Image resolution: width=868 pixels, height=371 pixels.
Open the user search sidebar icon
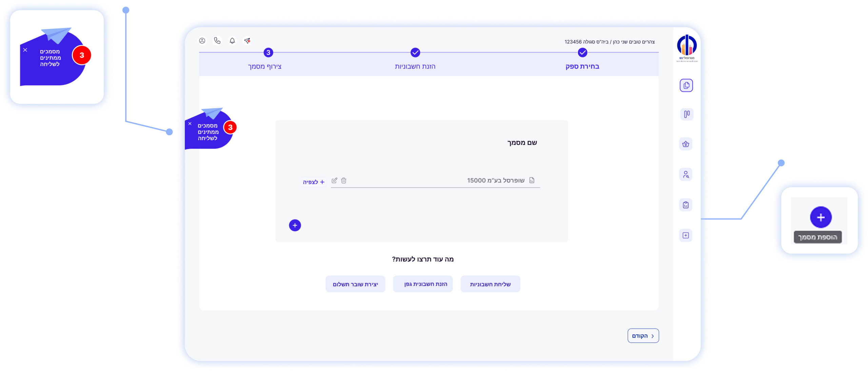tap(686, 174)
